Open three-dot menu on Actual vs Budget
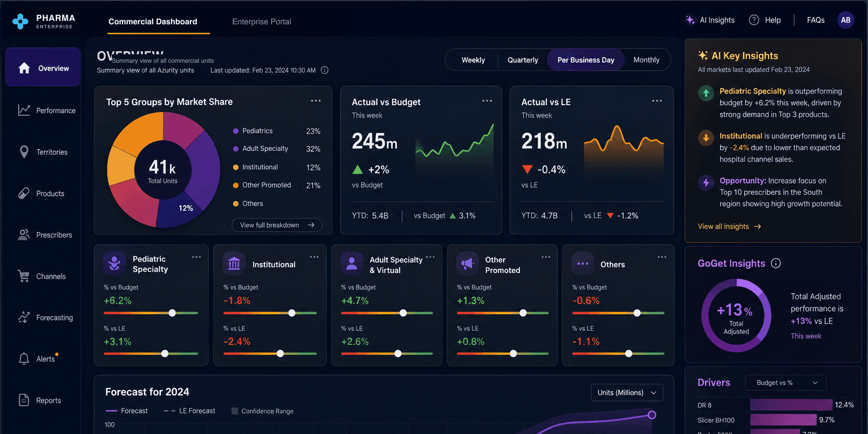868x434 pixels. click(487, 101)
